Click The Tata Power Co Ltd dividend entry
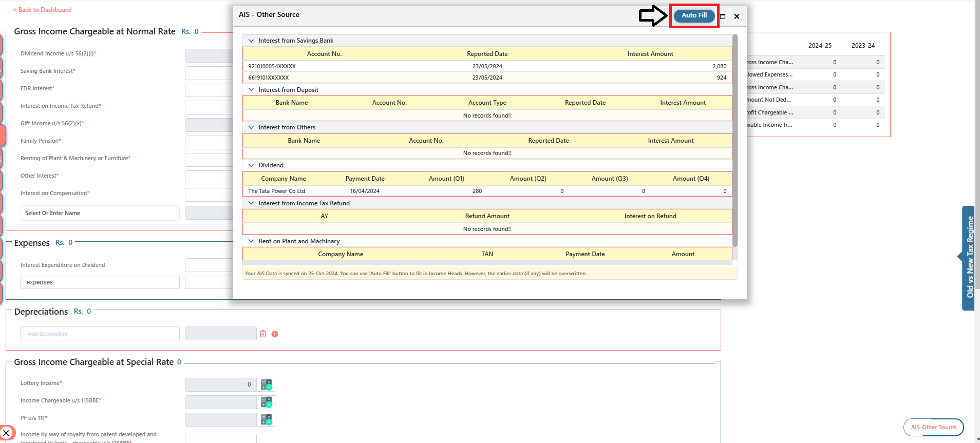Viewport: 980px width, 443px height. [x=277, y=191]
